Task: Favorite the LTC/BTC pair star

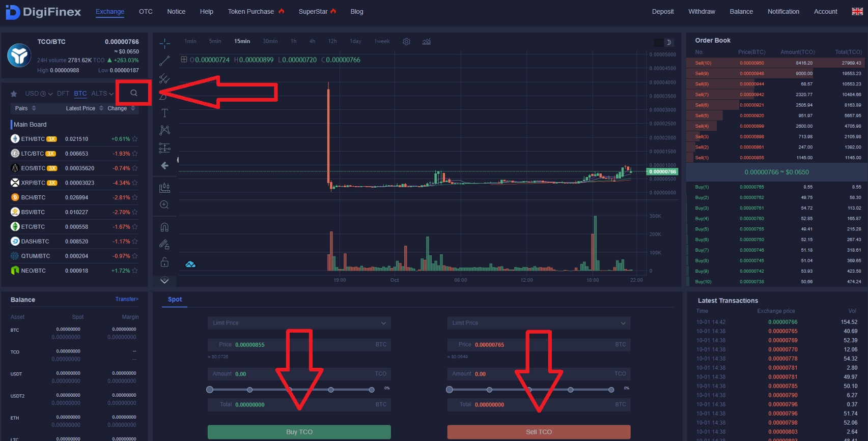Action: coord(135,154)
